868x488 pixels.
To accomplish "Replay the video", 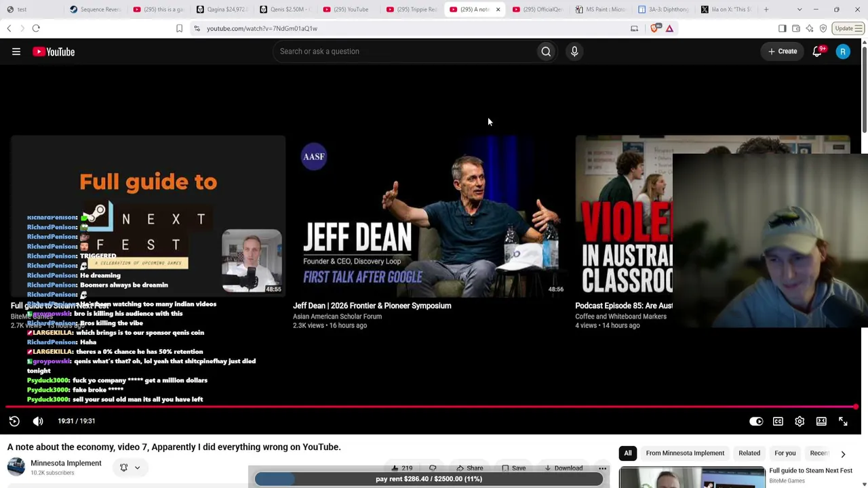I will tap(14, 421).
